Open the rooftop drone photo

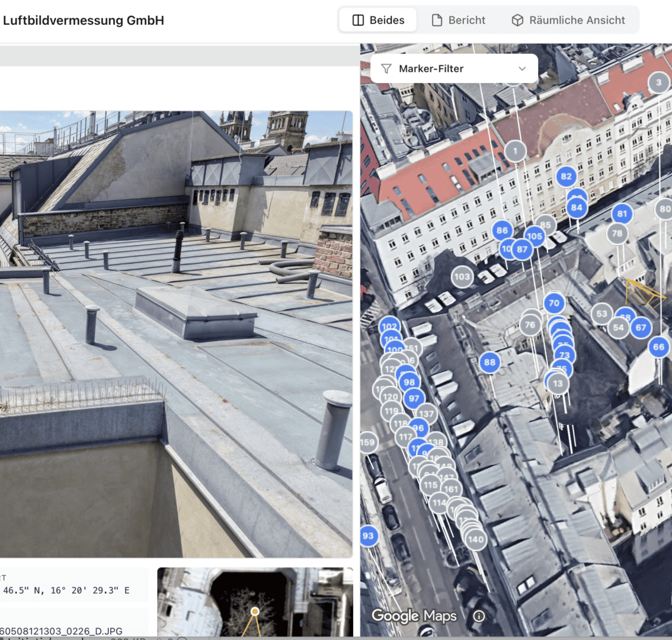(176, 334)
